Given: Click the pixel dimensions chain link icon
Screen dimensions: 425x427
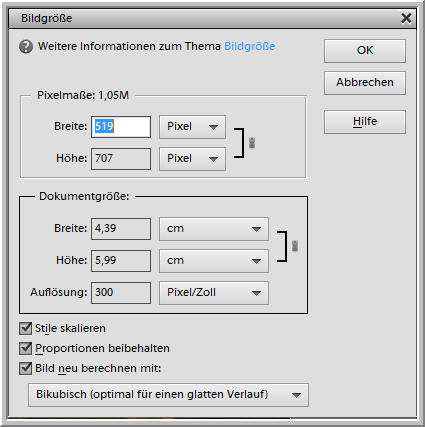Looking at the screenshot, I should coord(252,143).
